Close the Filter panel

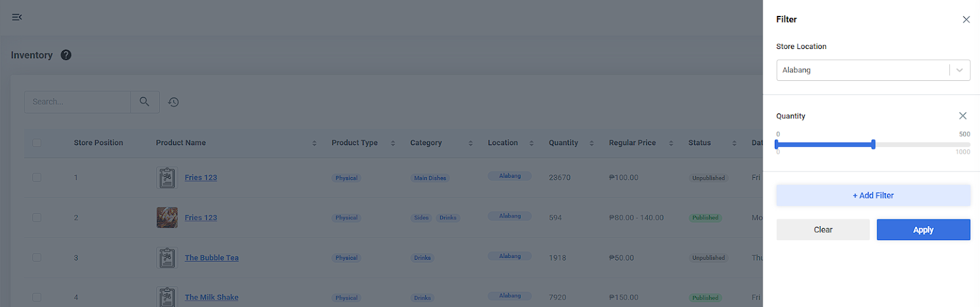pos(967,20)
